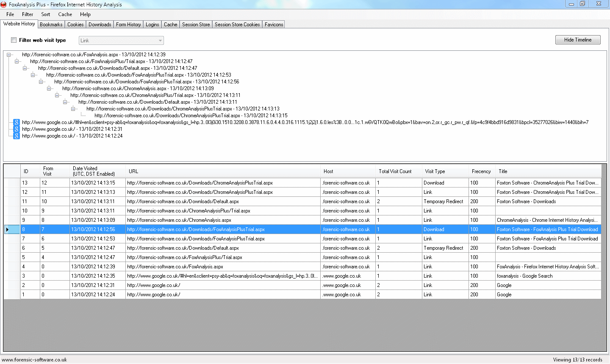Viewport: 610px width, 364px height.
Task: Click the row header for ID 13
Action: coord(12,183)
